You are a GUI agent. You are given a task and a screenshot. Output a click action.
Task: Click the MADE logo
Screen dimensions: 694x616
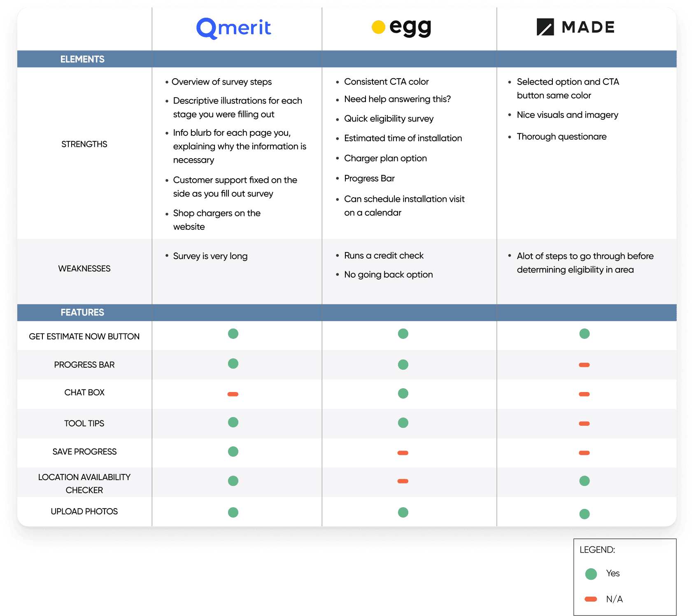pyautogui.click(x=575, y=27)
